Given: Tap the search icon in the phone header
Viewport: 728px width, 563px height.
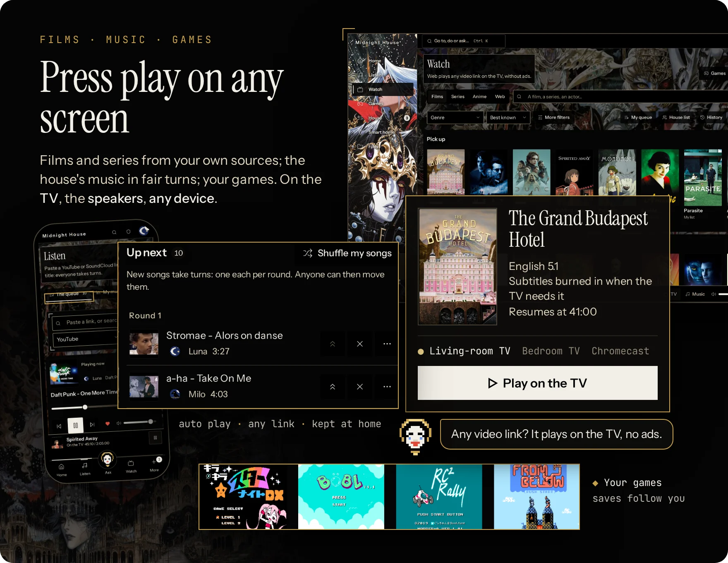Looking at the screenshot, I should pyautogui.click(x=114, y=232).
